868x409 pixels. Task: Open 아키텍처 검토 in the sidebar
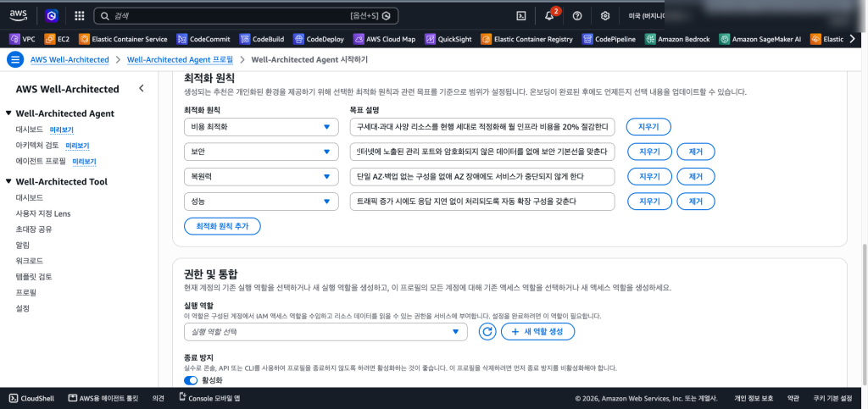click(37, 146)
